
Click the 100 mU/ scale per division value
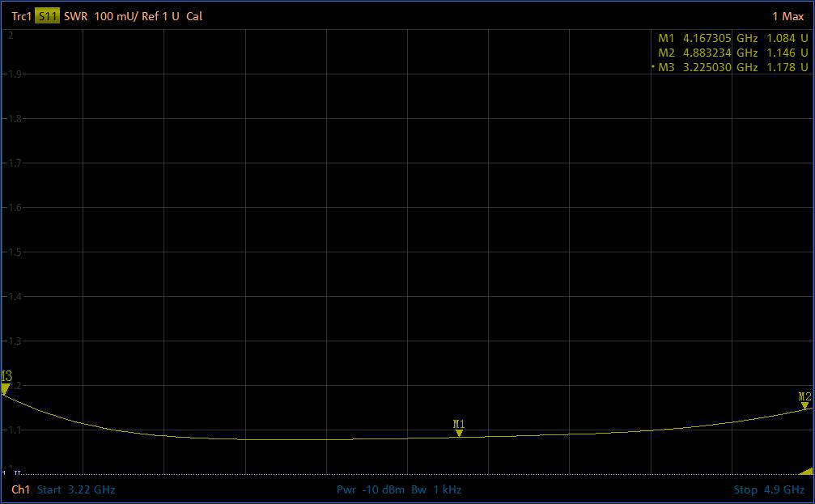click(116, 17)
